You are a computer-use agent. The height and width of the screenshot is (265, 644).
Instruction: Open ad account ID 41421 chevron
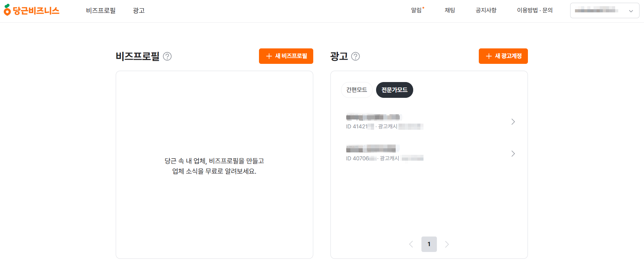(513, 122)
